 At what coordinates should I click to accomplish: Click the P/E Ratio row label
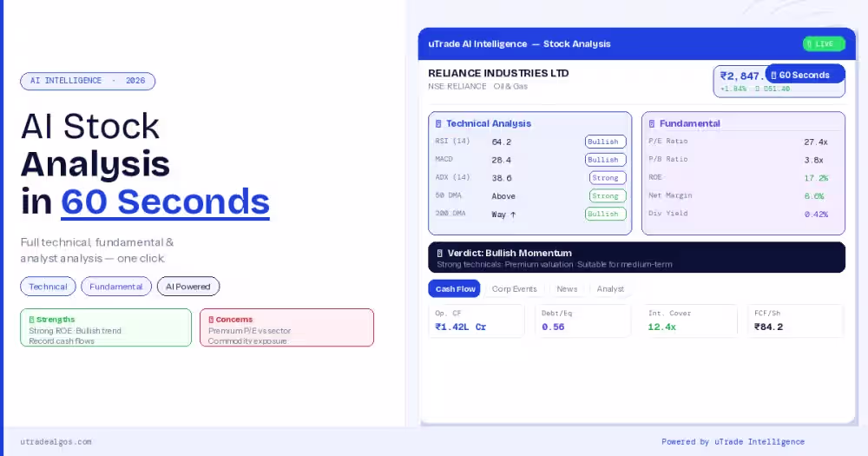pos(668,142)
